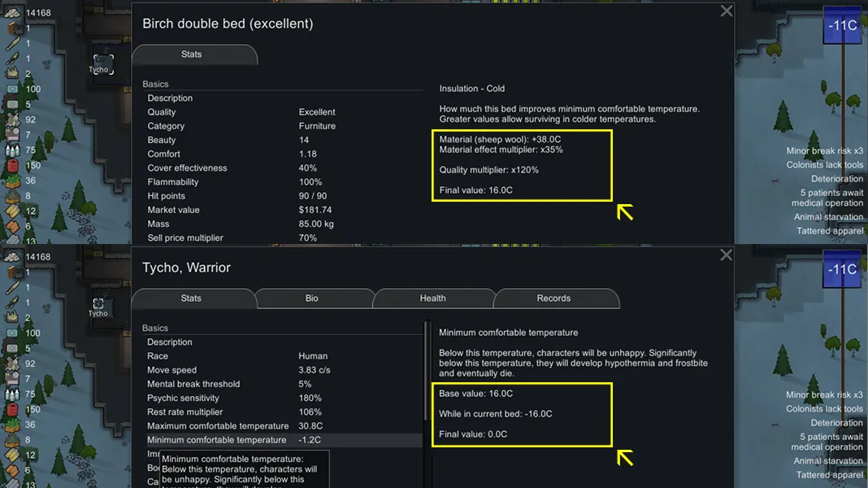Open Tycho's Health tab
868x488 pixels.
click(432, 298)
